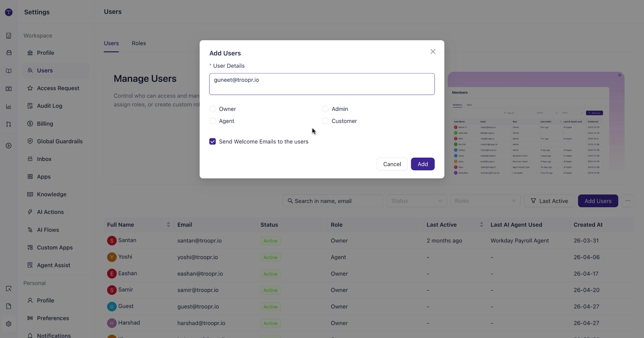Cancel the Add Users dialog
This screenshot has height=338, width=644.
coord(392,164)
